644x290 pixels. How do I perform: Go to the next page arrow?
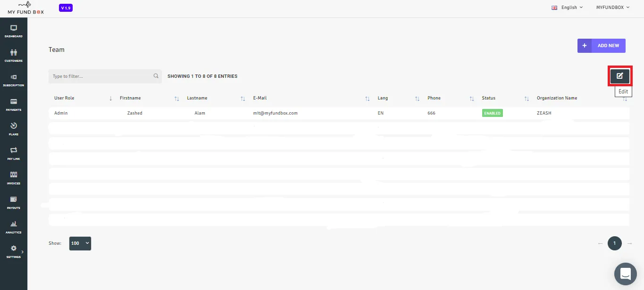click(629, 243)
